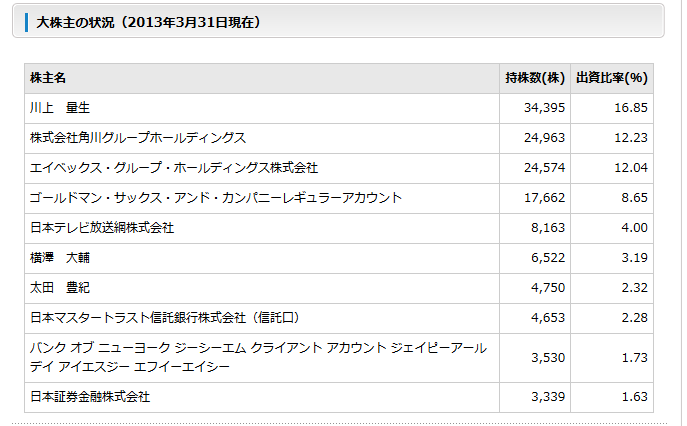This screenshot has height=426, width=687.
Task: Select 株式会社角川グループホールディングス row name
Action: point(138,138)
